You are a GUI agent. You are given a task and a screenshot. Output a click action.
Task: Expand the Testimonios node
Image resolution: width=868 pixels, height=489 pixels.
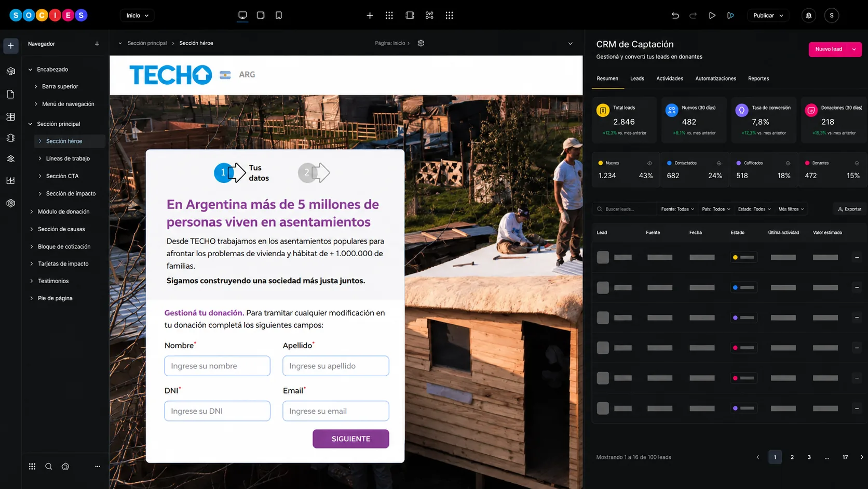(32, 281)
